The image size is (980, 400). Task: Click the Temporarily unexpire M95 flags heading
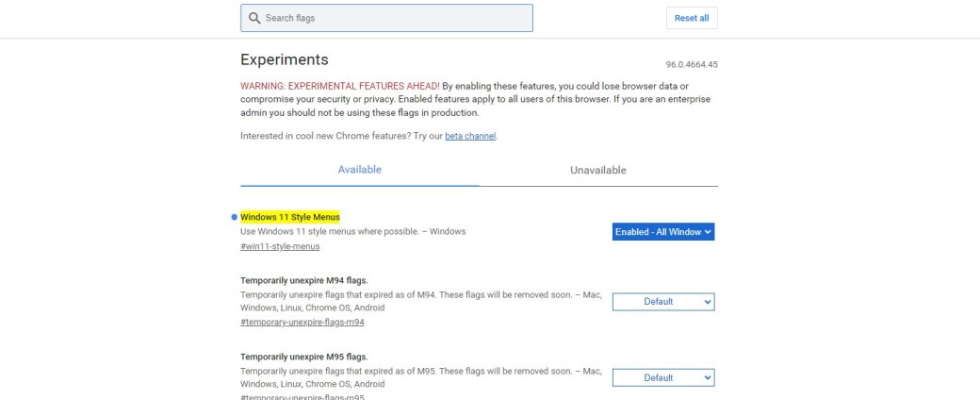coord(304,357)
